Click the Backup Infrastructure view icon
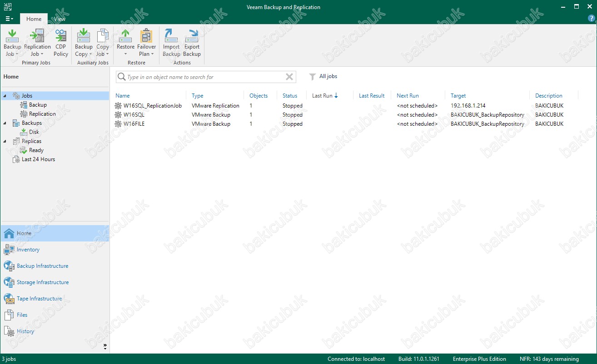 (9, 266)
